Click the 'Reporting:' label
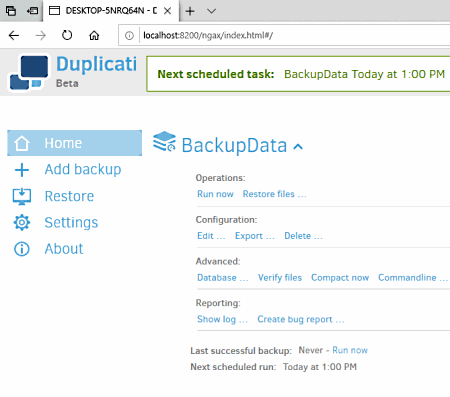This screenshot has width=450, height=397. coord(218,303)
